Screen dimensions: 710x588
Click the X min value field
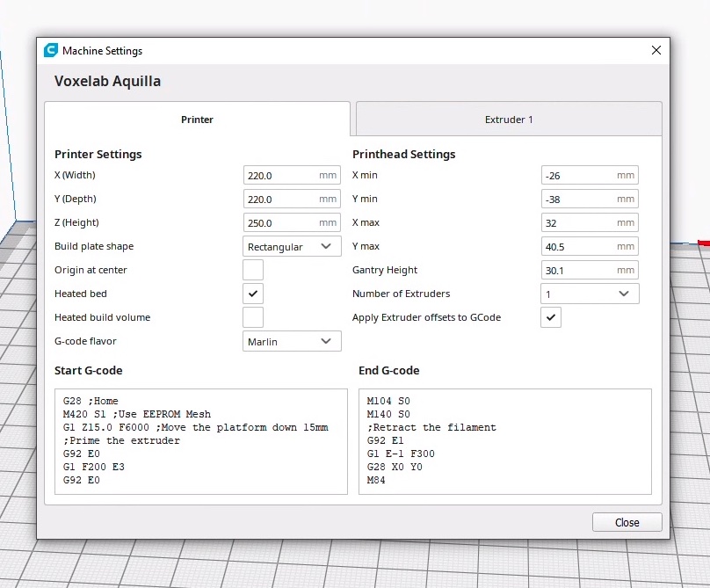[x=590, y=175]
